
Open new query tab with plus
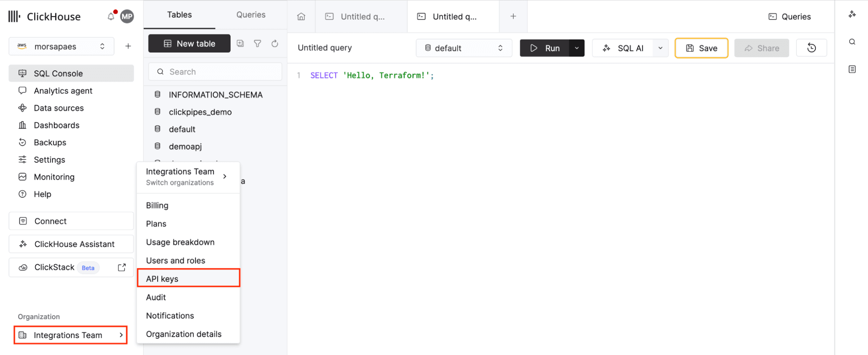tap(513, 16)
